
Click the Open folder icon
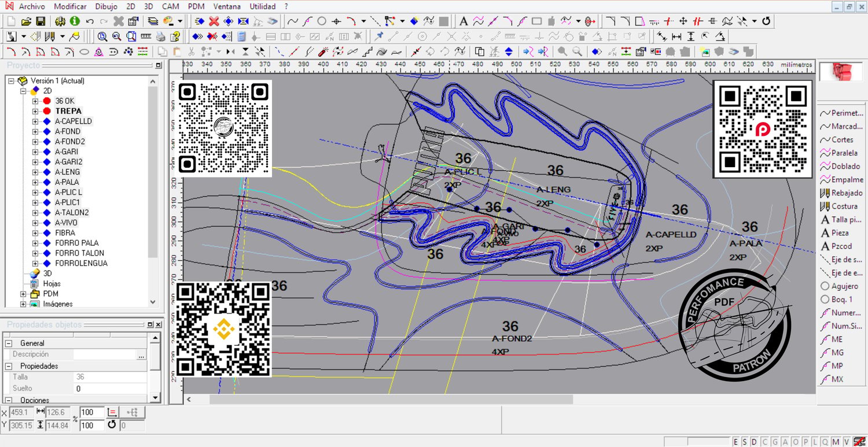(26, 21)
